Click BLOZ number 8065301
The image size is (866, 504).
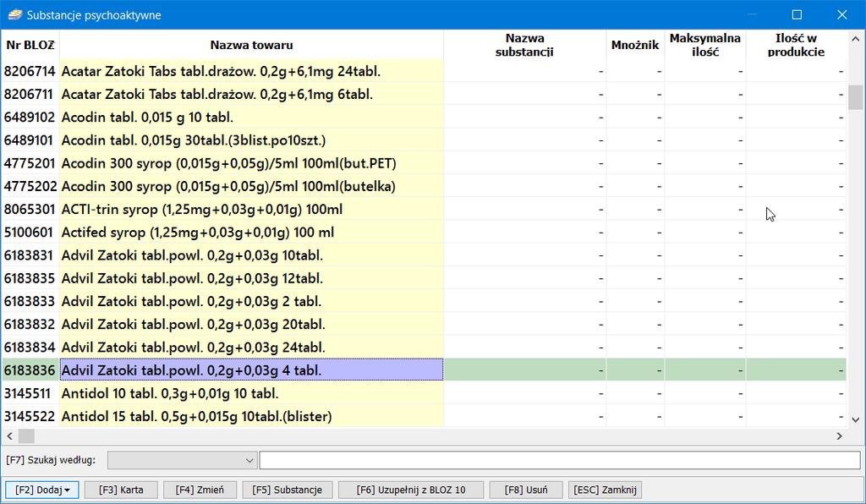(x=30, y=210)
